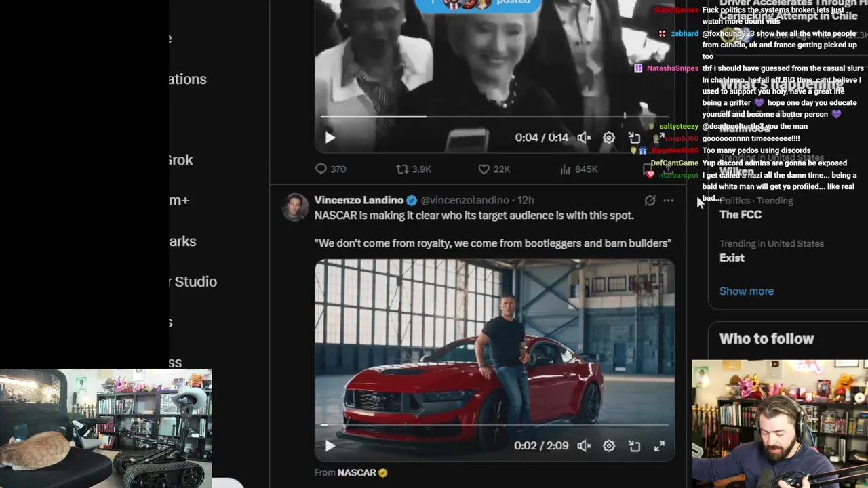Image resolution: width=868 pixels, height=488 pixels.
Task: Click Grok icon on Vincenzo Landino post
Action: click(x=650, y=201)
